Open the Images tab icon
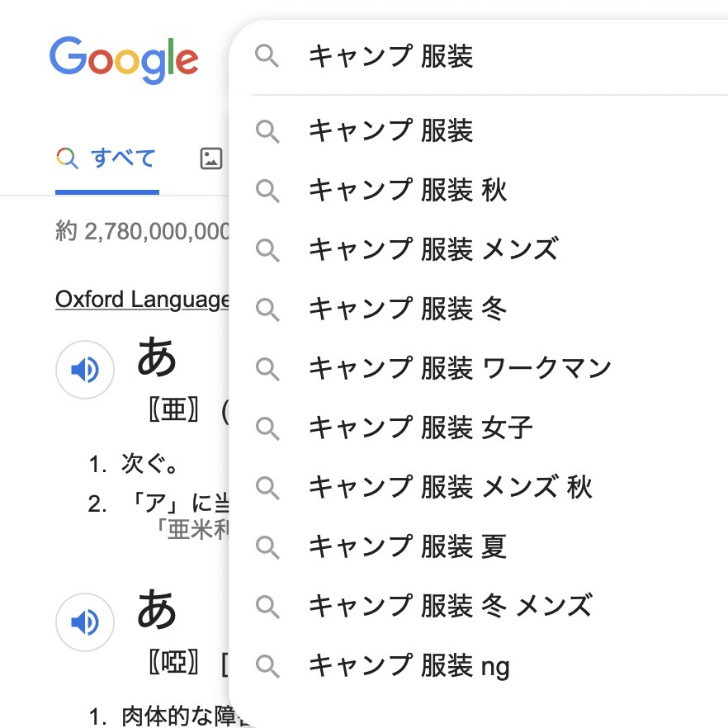728x728 pixels. pyautogui.click(x=211, y=158)
